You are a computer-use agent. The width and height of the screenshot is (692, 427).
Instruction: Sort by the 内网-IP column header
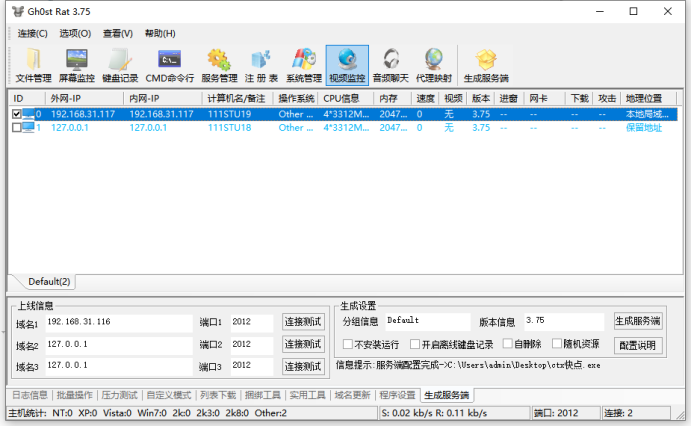point(162,98)
